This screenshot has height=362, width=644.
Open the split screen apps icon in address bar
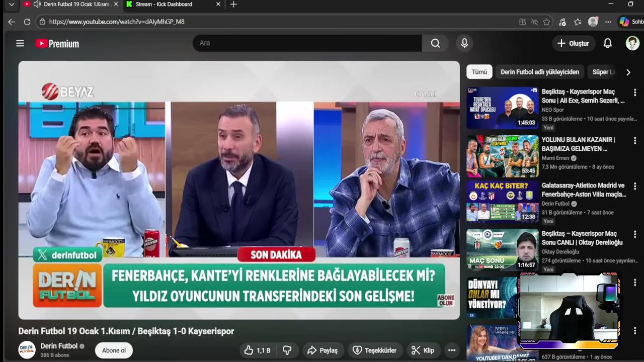tap(522, 22)
